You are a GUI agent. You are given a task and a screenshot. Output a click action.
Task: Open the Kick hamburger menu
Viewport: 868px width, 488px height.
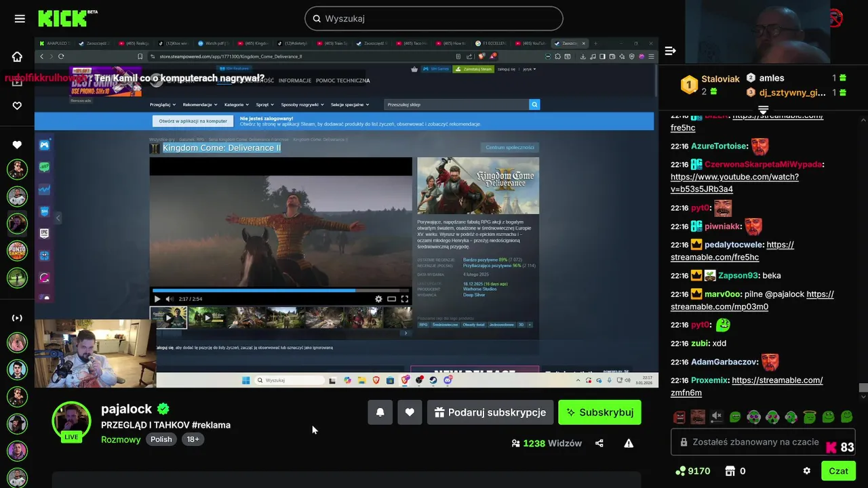(20, 18)
